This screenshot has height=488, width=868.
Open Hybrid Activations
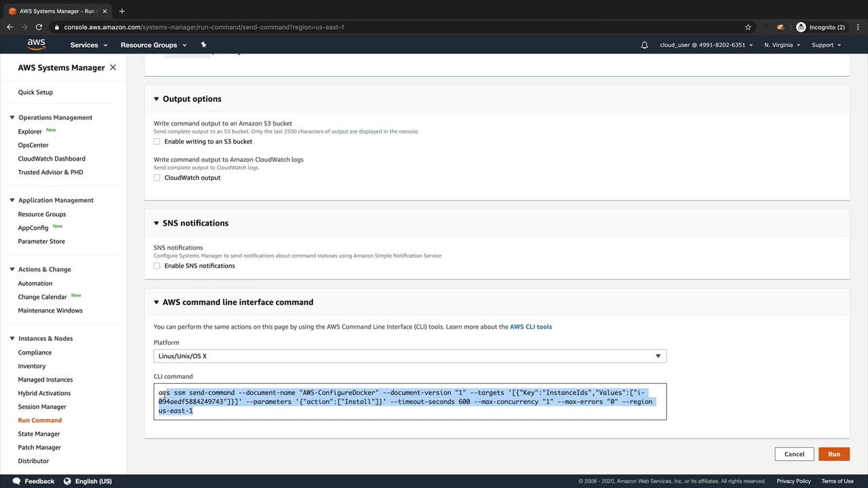click(x=44, y=393)
